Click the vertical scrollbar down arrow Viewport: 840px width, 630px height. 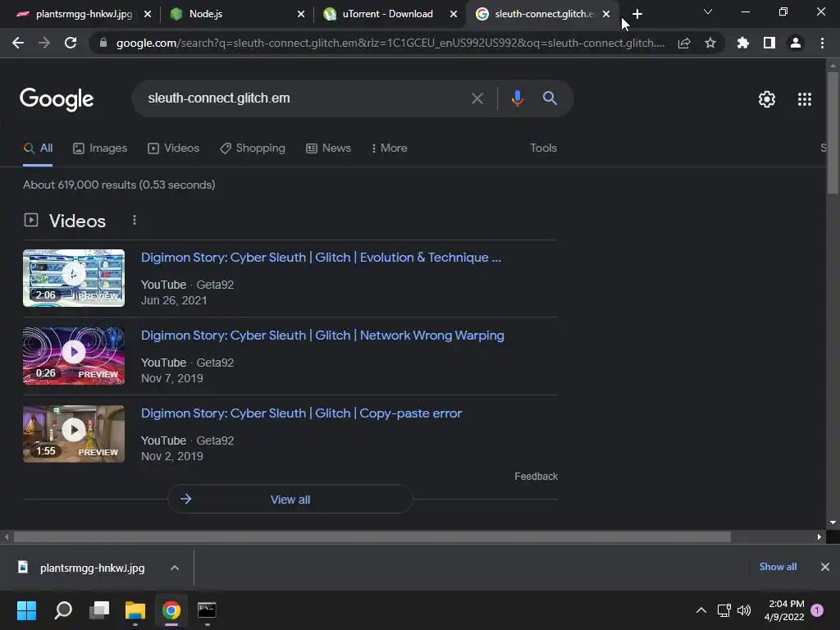coord(833,523)
